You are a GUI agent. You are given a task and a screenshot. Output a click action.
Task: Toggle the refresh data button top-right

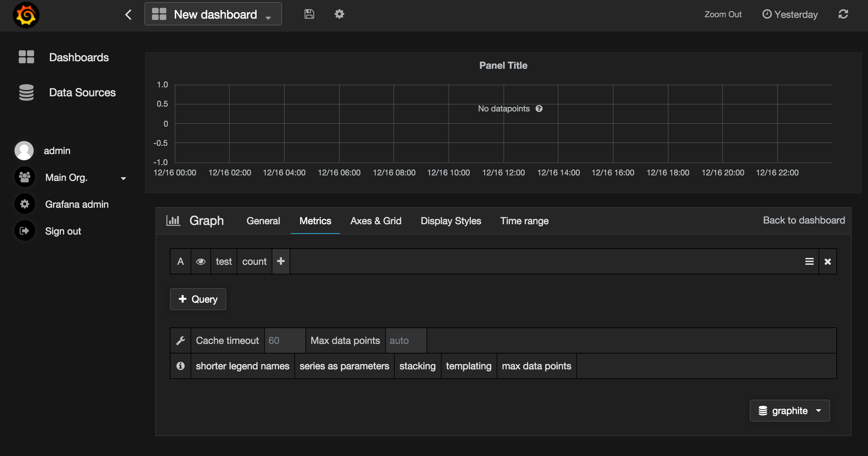843,14
